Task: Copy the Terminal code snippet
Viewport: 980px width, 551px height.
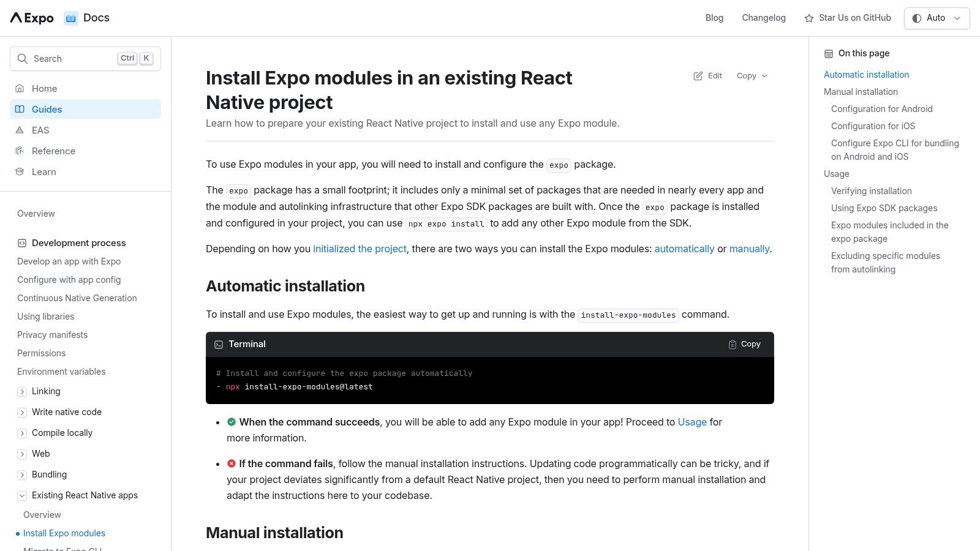Action: click(744, 344)
